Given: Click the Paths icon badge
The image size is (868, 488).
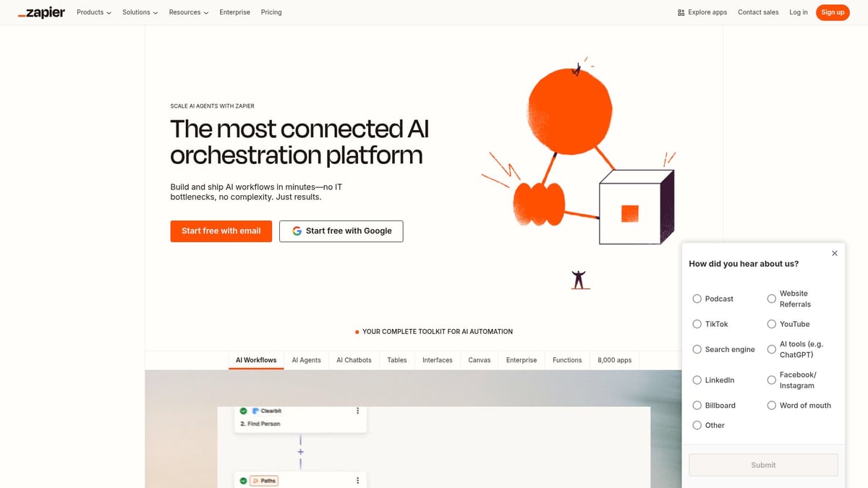Looking at the screenshot, I should (x=264, y=480).
